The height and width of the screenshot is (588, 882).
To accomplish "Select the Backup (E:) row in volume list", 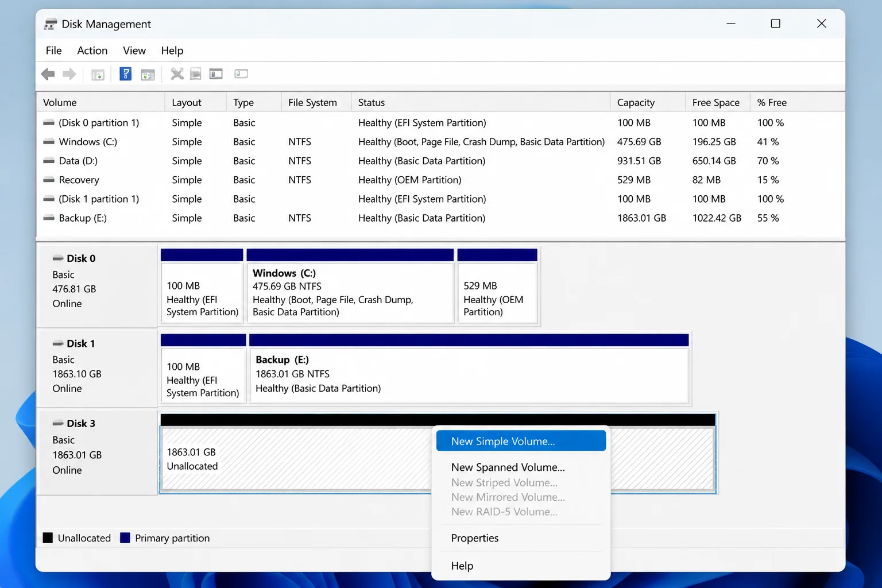I will 440,218.
